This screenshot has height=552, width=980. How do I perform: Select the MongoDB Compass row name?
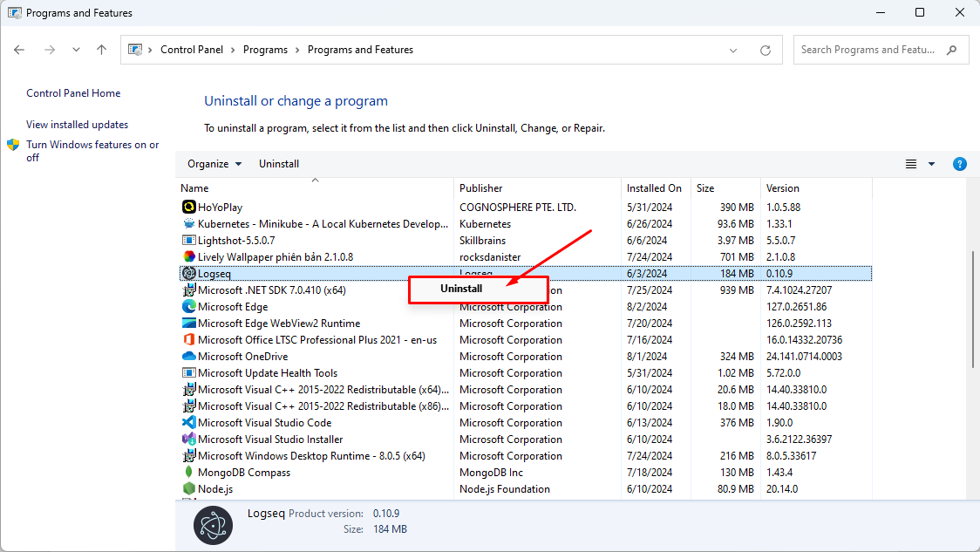point(244,473)
